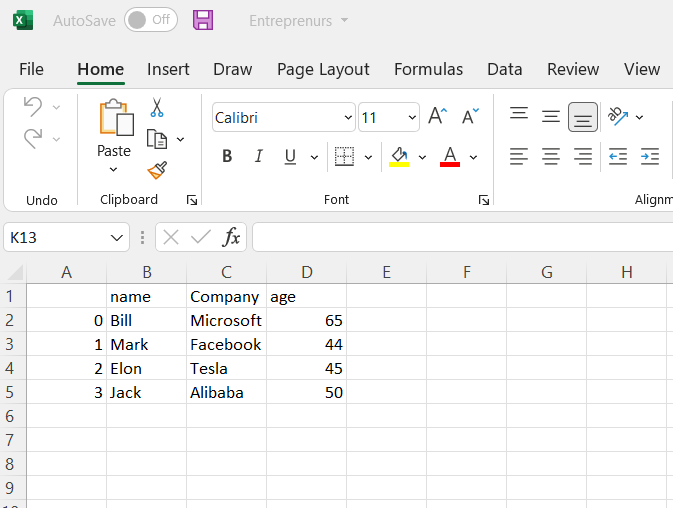The height and width of the screenshot is (508, 673).
Task: Select the cell containing Microsoft
Action: click(226, 320)
